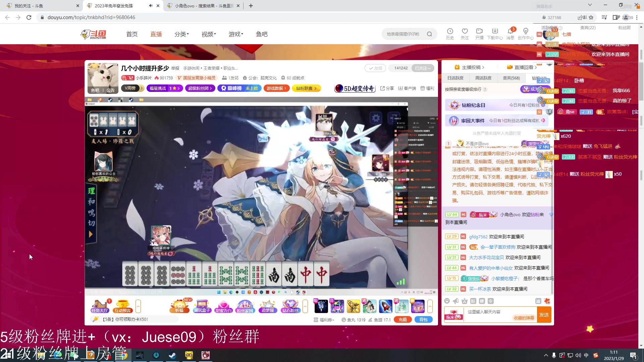Screen dimensions: 644x362
Task: Open the 祈福 blessing activity icon
Action: (x=180, y=306)
